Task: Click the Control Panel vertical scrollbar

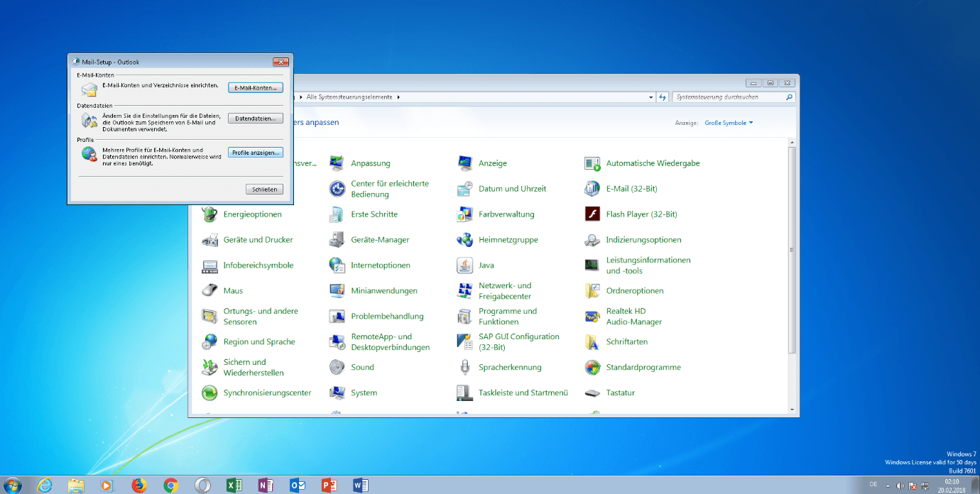Action: click(793, 251)
